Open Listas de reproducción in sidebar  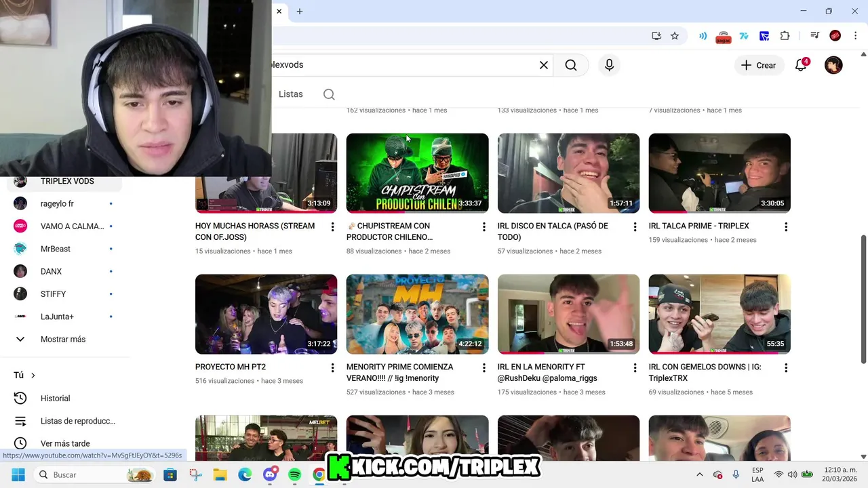pyautogui.click(x=66, y=421)
